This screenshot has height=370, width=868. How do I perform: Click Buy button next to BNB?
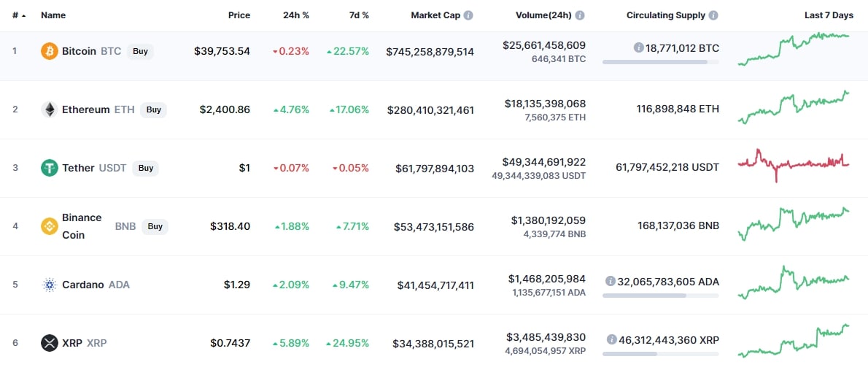(x=155, y=226)
